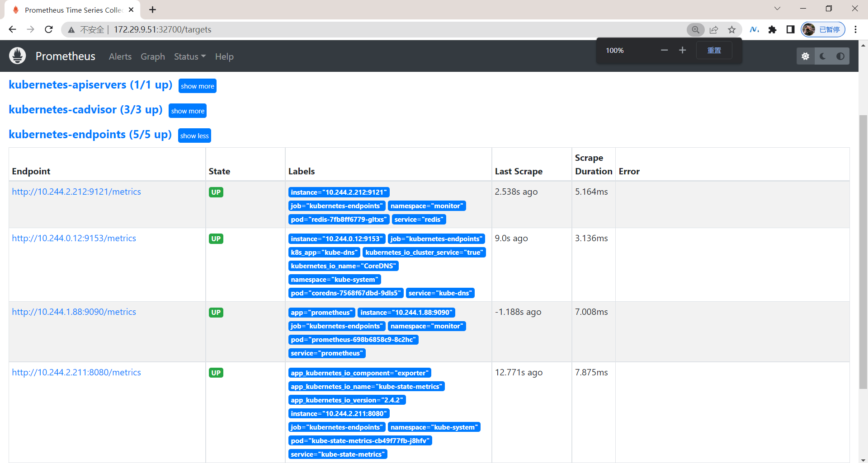Click the Prometheus flame logo
Screen dimensions: 868x463
pos(17,56)
